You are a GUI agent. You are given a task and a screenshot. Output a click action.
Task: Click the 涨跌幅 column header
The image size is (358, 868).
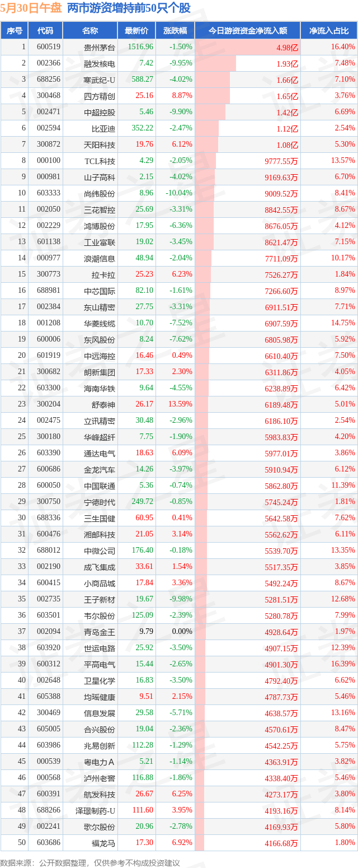click(x=175, y=31)
